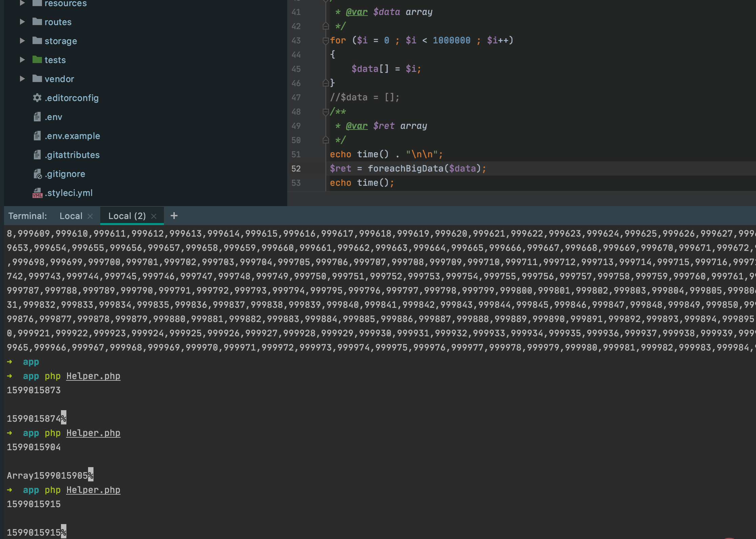This screenshot has width=756, height=539.
Task: Click the .editorconfig gear icon
Action: pos(37,98)
